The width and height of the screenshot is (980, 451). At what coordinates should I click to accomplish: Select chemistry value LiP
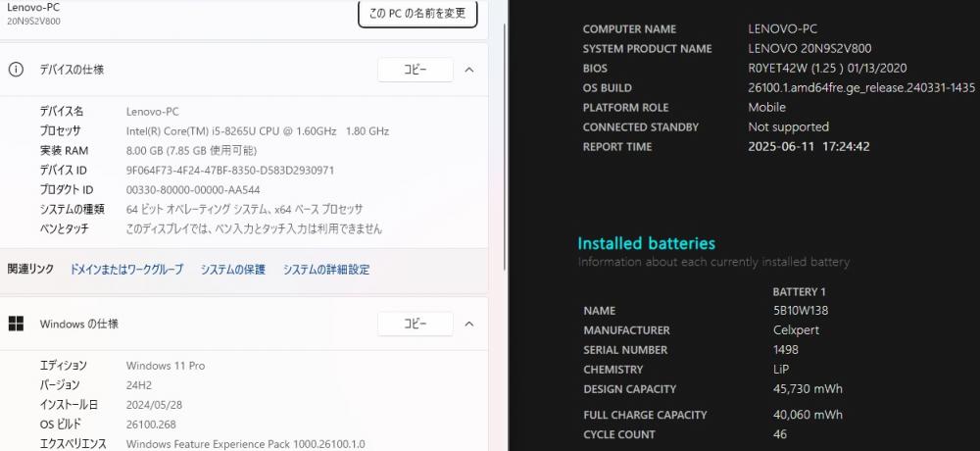click(x=781, y=369)
